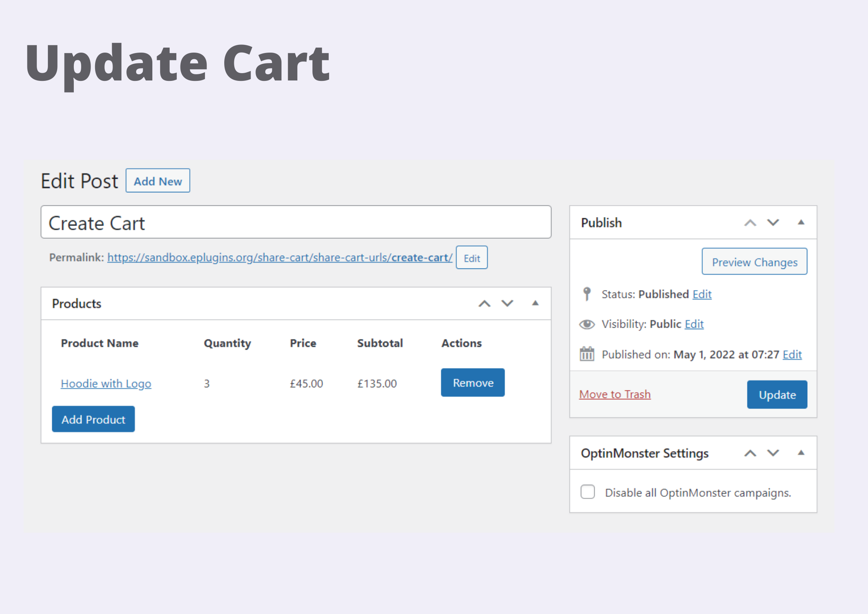This screenshot has width=868, height=614.
Task: Click the up chevron on the Publish panel
Action: pos(750,222)
